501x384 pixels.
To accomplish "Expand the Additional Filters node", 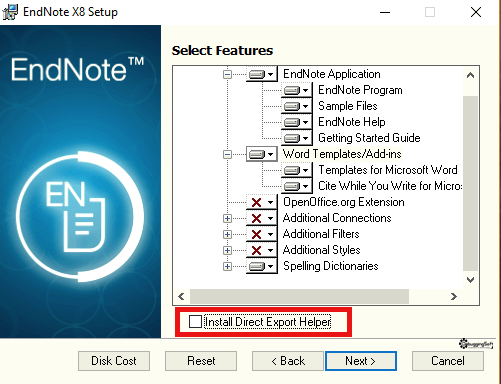I will (227, 234).
